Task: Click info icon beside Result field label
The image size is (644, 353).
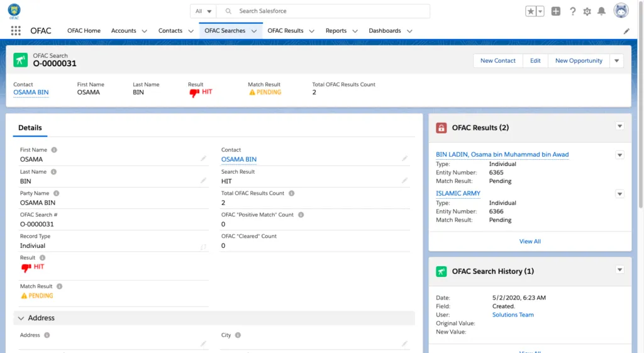Action: pos(42,257)
